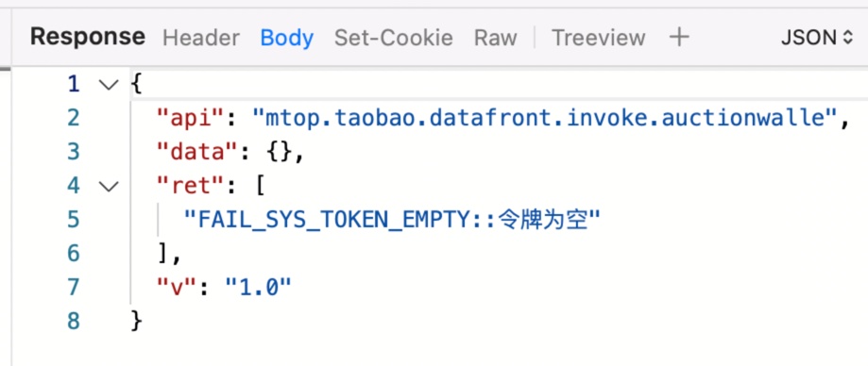The width and height of the screenshot is (868, 366).
Task: Click line number 2 in gutter
Action: pyautogui.click(x=74, y=118)
